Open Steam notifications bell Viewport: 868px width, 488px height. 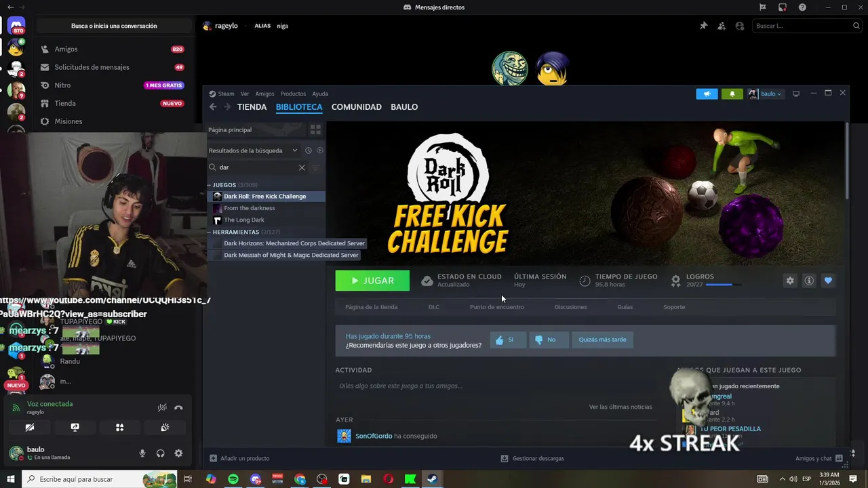[732, 94]
